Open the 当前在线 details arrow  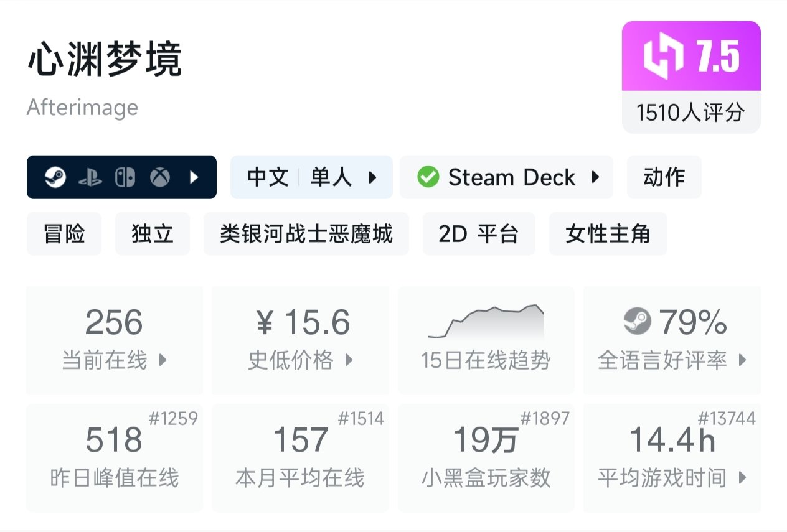(x=163, y=360)
